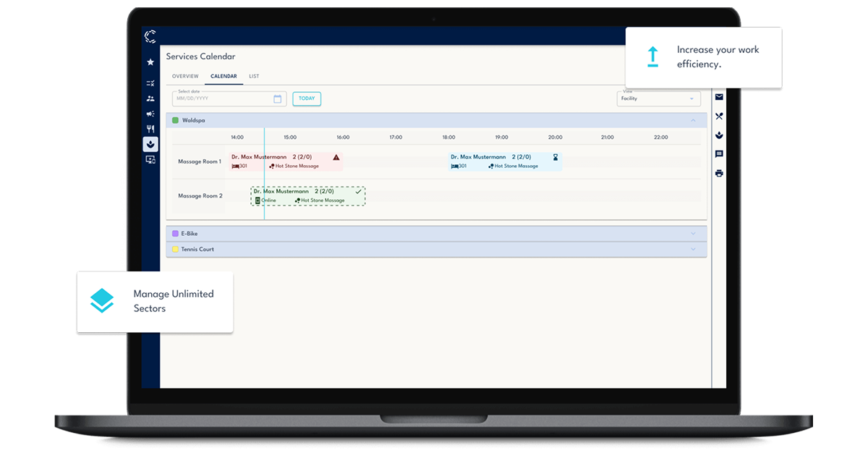The width and height of the screenshot is (868, 456).
Task: Click 'Manage Unlimited Sectors' callout card
Action: pos(156,302)
